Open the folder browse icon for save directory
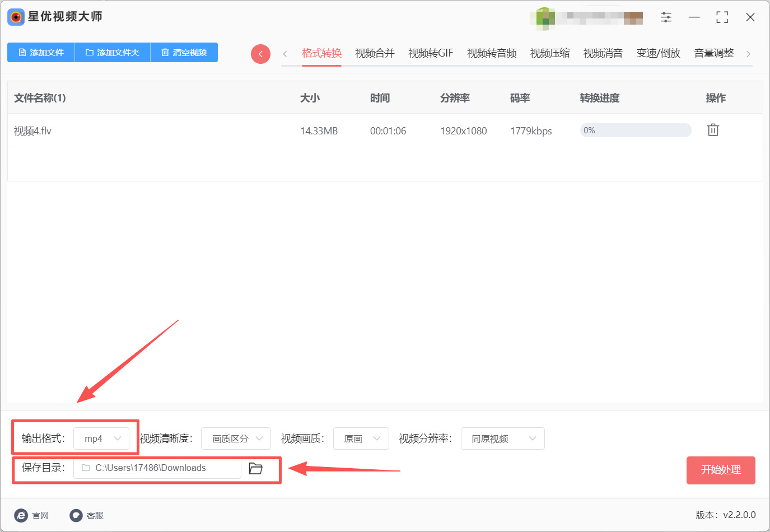The height and width of the screenshot is (532, 770). [256, 468]
